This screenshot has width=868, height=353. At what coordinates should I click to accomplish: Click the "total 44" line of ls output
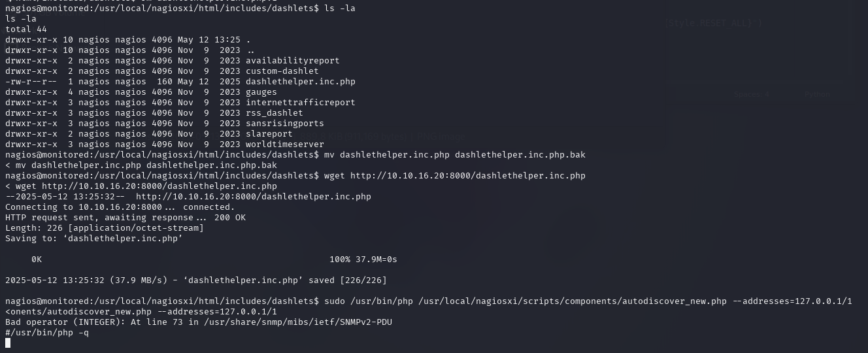26,29
